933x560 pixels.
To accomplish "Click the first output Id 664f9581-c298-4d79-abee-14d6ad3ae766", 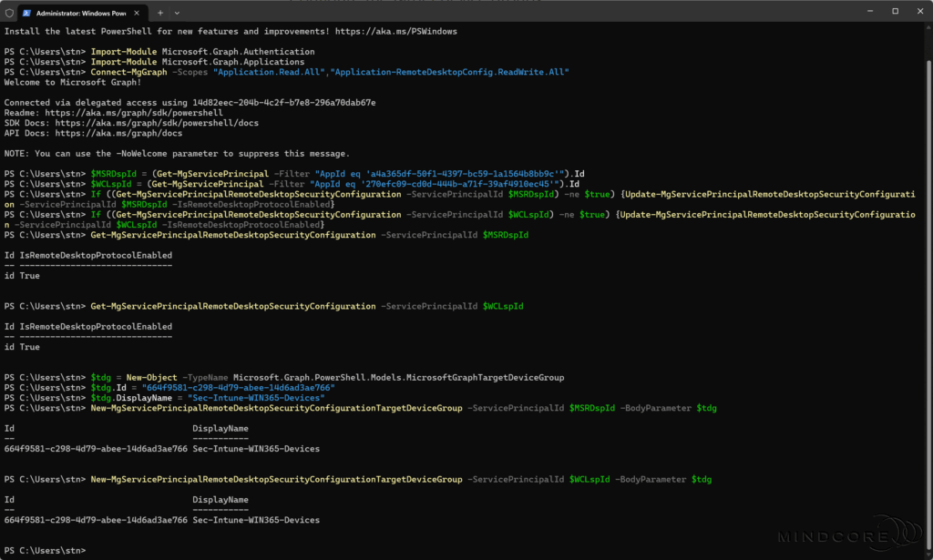I will point(96,449).
